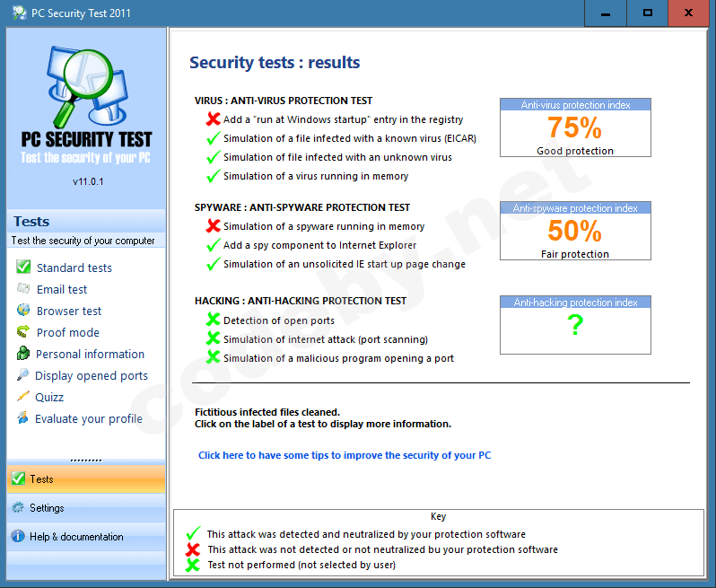Click green check beside unknown virus simulation
The height and width of the screenshot is (588, 716).
pyautogui.click(x=214, y=157)
